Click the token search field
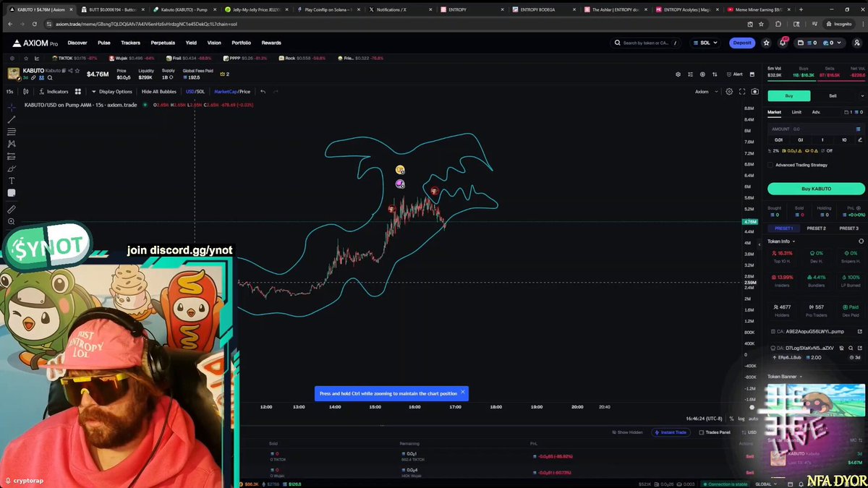 point(646,43)
